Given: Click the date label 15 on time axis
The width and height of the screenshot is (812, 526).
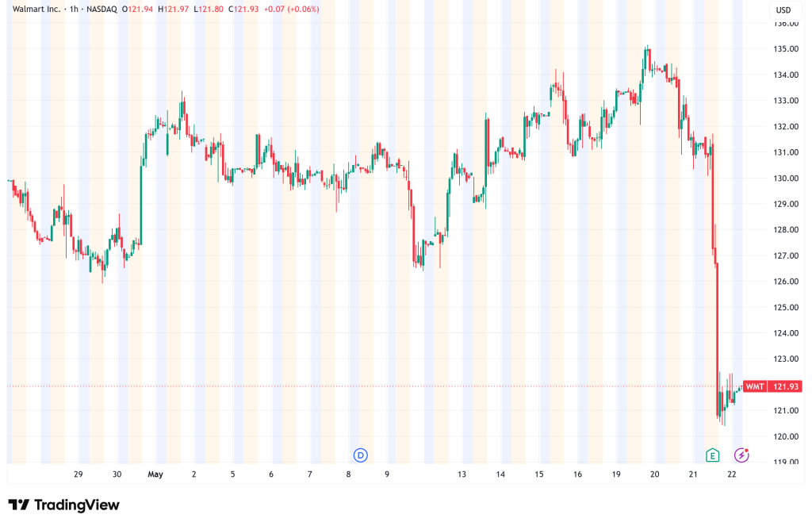Looking at the screenshot, I should point(539,474).
